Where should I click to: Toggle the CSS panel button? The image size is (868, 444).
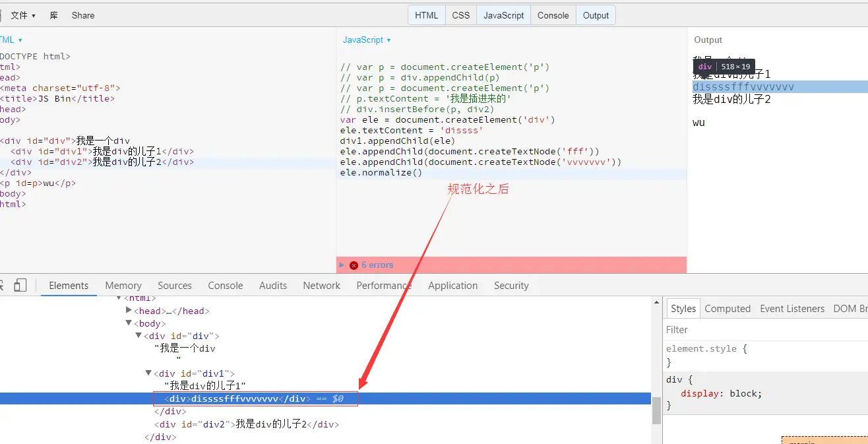pos(461,15)
